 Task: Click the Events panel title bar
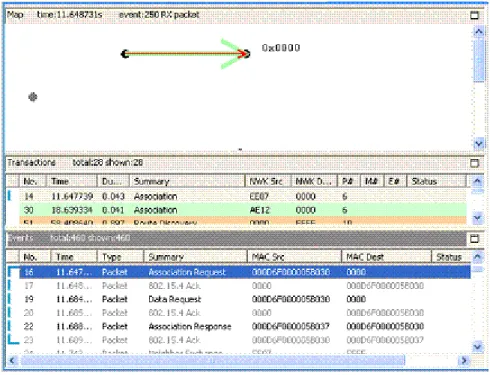tap(236, 239)
